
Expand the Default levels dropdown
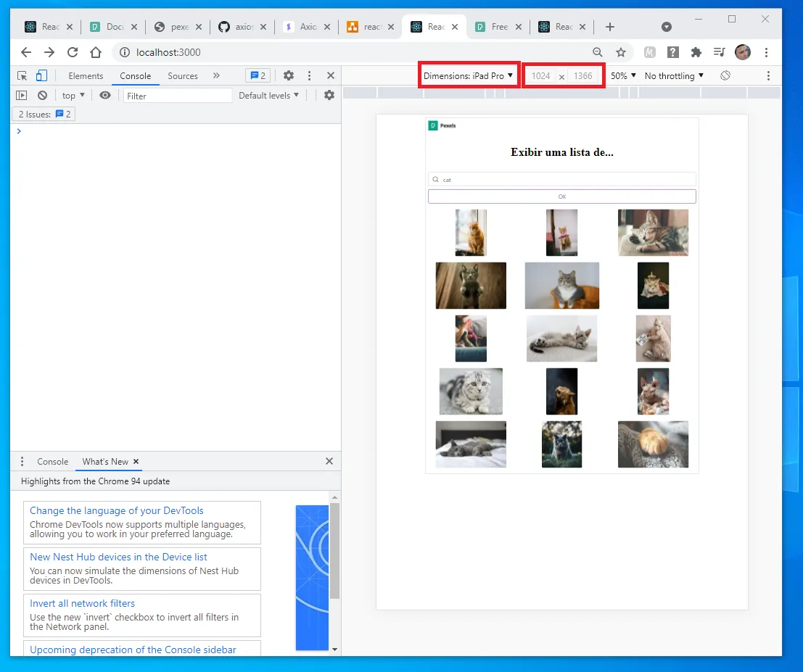tap(269, 95)
